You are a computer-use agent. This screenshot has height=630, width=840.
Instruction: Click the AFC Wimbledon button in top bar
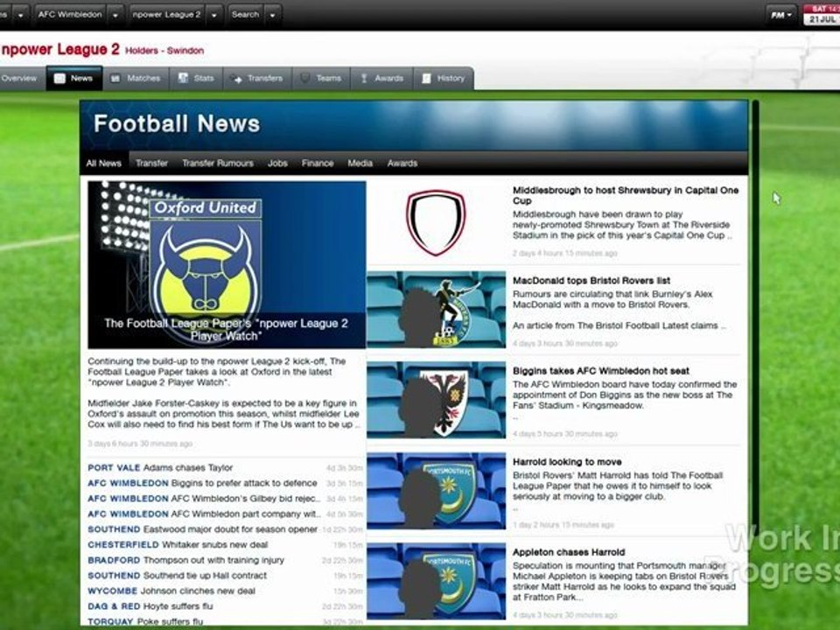(70, 15)
